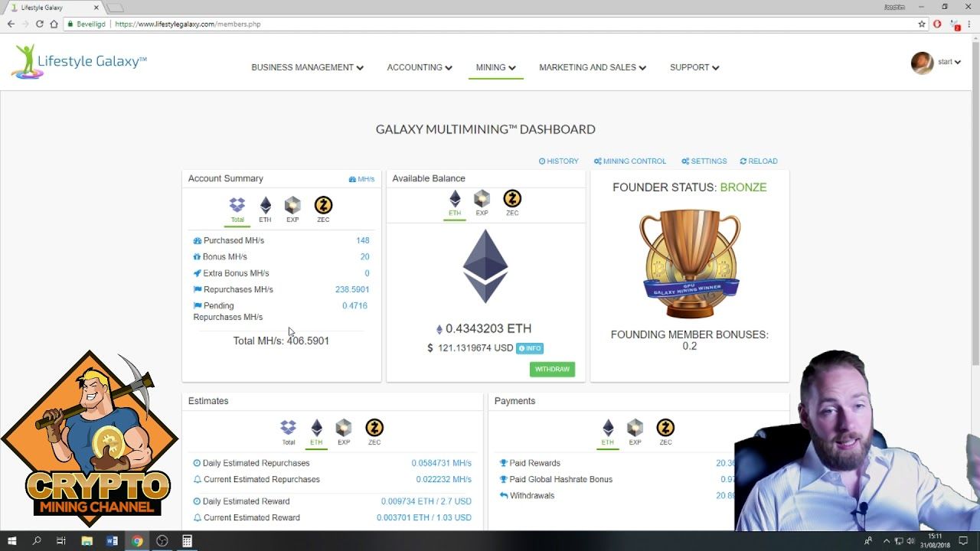This screenshot has width=980, height=551.
Task: Open the Support menu
Action: [x=694, y=67]
